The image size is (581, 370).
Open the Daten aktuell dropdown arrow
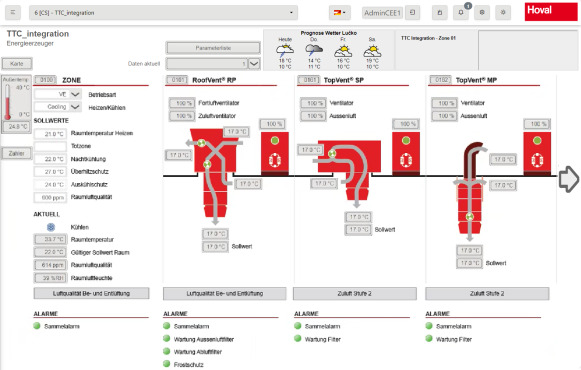pos(254,64)
